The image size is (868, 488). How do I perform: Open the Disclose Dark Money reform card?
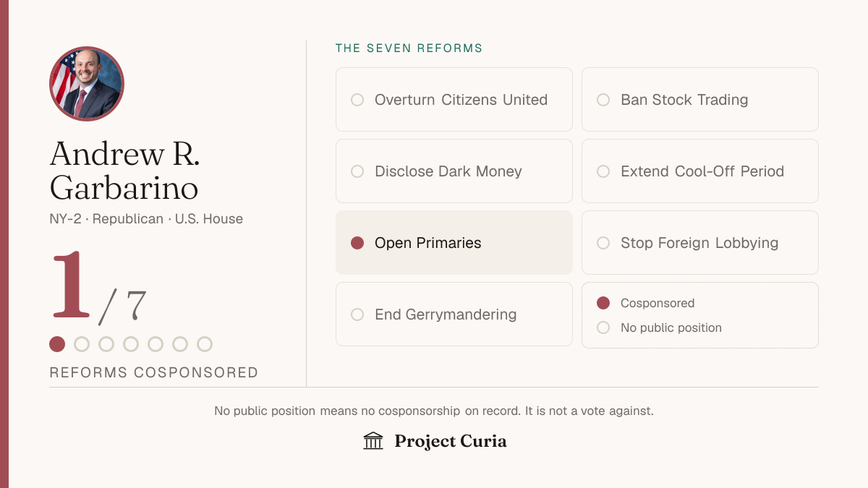(x=454, y=171)
